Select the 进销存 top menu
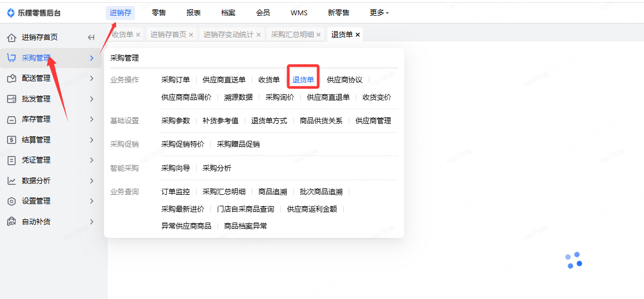644x299 pixels. pyautogui.click(x=120, y=13)
